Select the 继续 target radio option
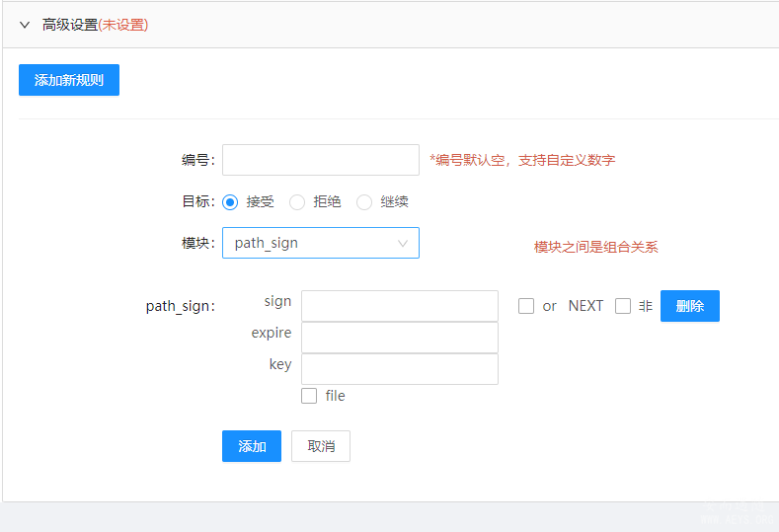Viewport: 779px width, 532px height. click(364, 202)
